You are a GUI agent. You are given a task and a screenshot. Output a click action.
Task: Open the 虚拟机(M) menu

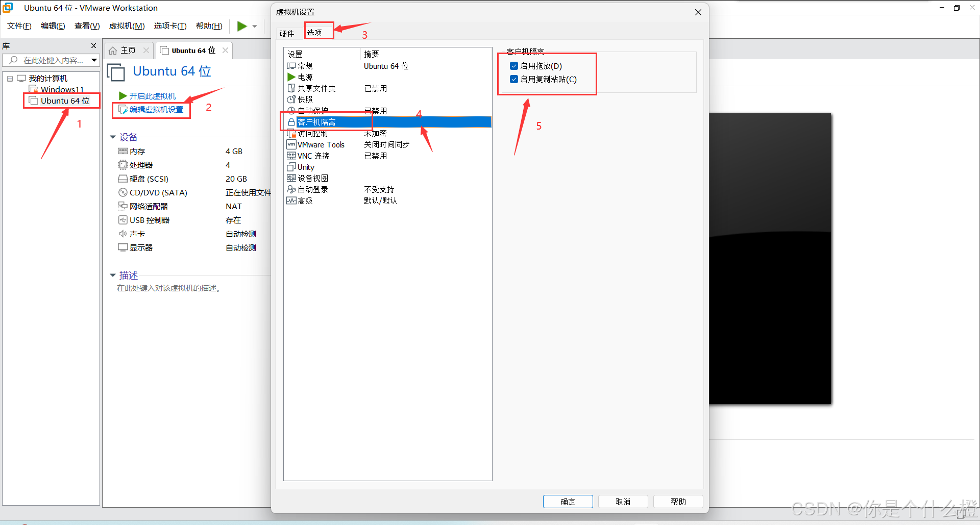click(127, 26)
